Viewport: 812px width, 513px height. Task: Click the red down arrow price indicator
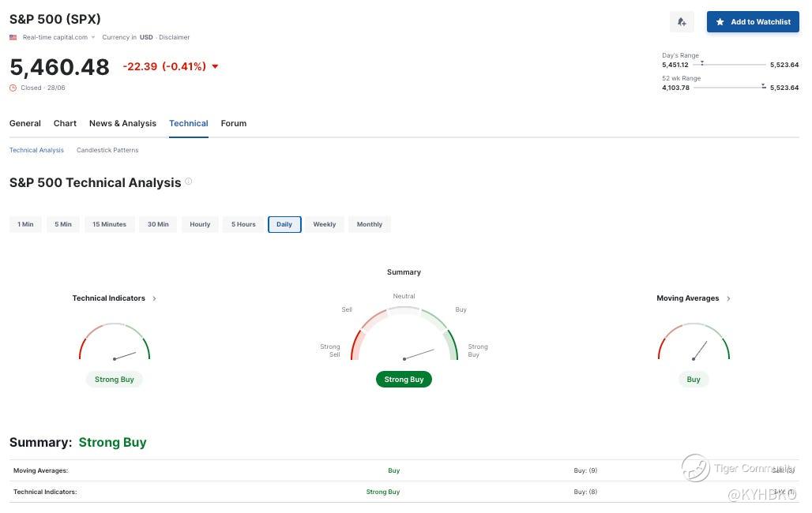[x=215, y=66]
